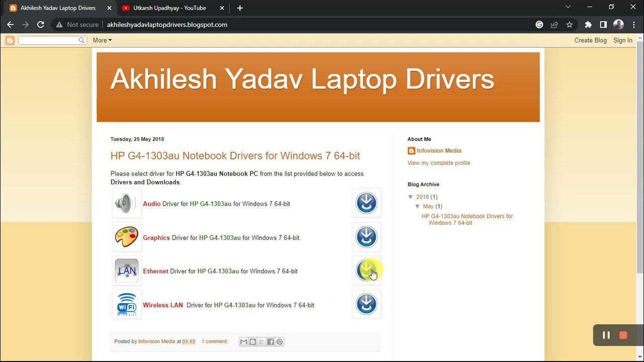
Task: Open the More dropdown in navbar
Action: [x=102, y=40]
